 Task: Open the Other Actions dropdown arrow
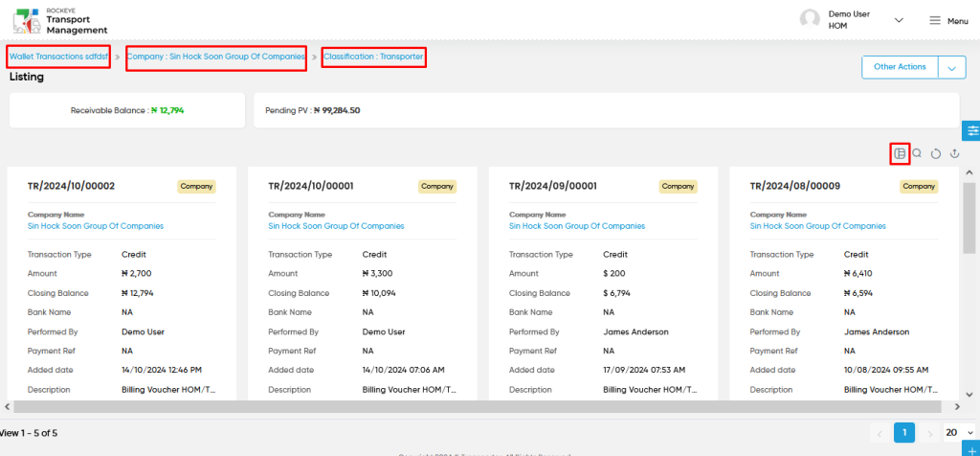click(952, 68)
